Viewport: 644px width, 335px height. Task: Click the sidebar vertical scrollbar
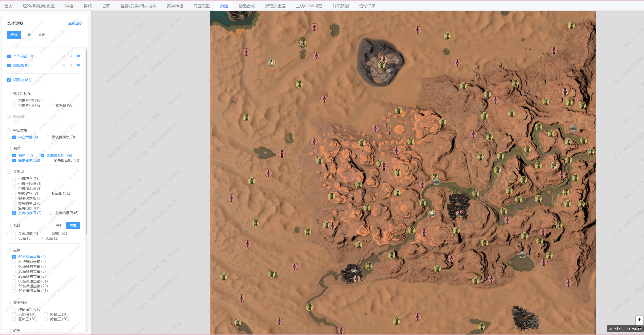point(87,142)
